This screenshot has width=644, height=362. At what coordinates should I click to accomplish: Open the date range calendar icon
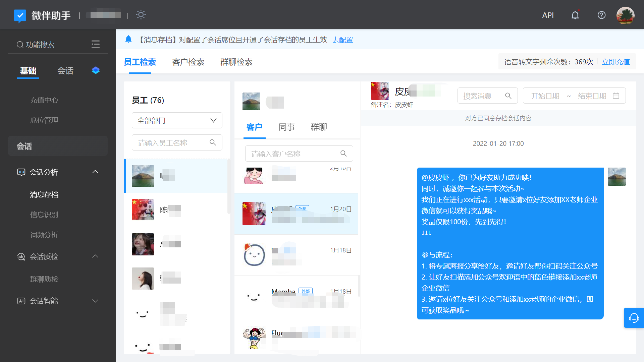click(x=616, y=96)
